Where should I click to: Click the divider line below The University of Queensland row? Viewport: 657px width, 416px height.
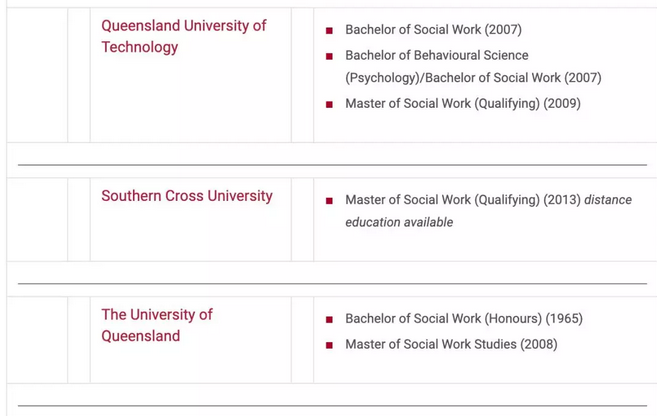point(332,405)
